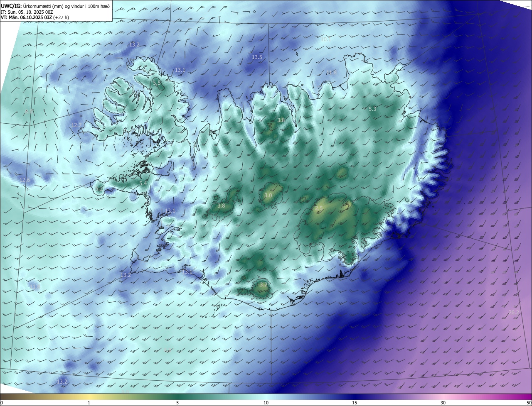Image resolution: width=532 pixels, height=406 pixels.
Task: Click the 11.8 value label on the map
Action: [x=331, y=72]
